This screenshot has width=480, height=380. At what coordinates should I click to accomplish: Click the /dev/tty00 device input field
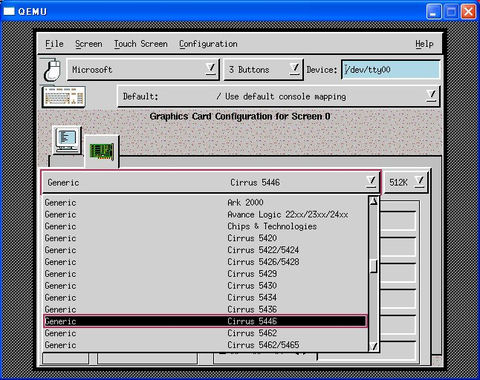[x=390, y=70]
